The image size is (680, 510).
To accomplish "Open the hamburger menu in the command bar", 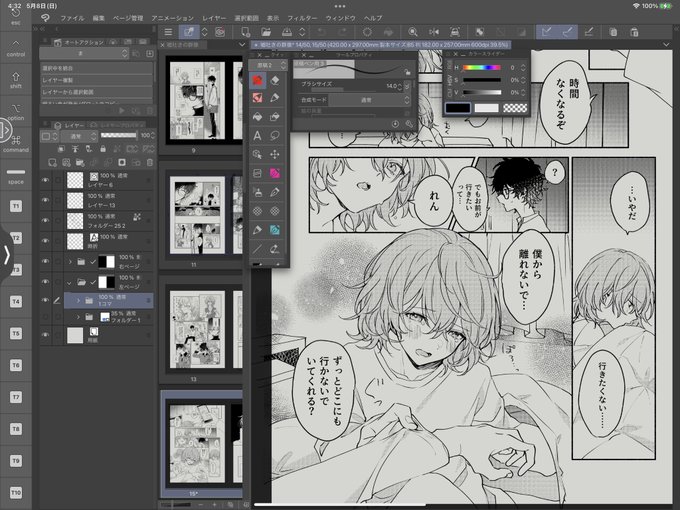I will coord(168,32).
